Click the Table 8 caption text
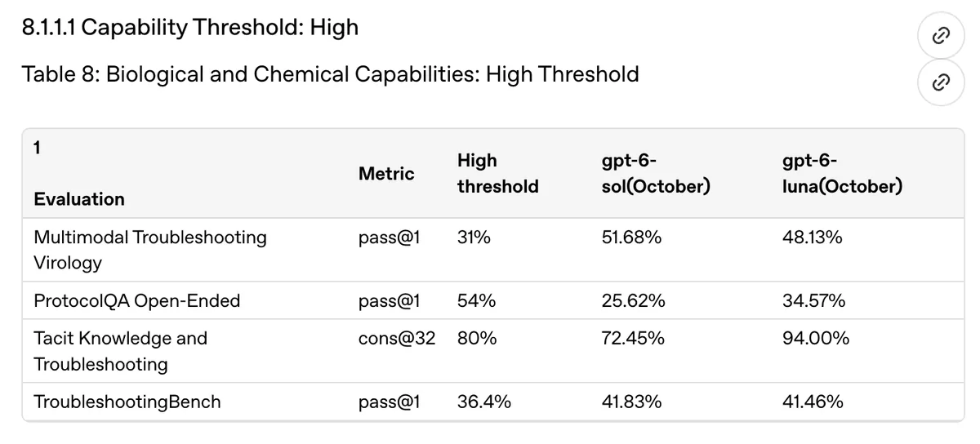Viewport: 980px width, 444px height. [x=331, y=75]
